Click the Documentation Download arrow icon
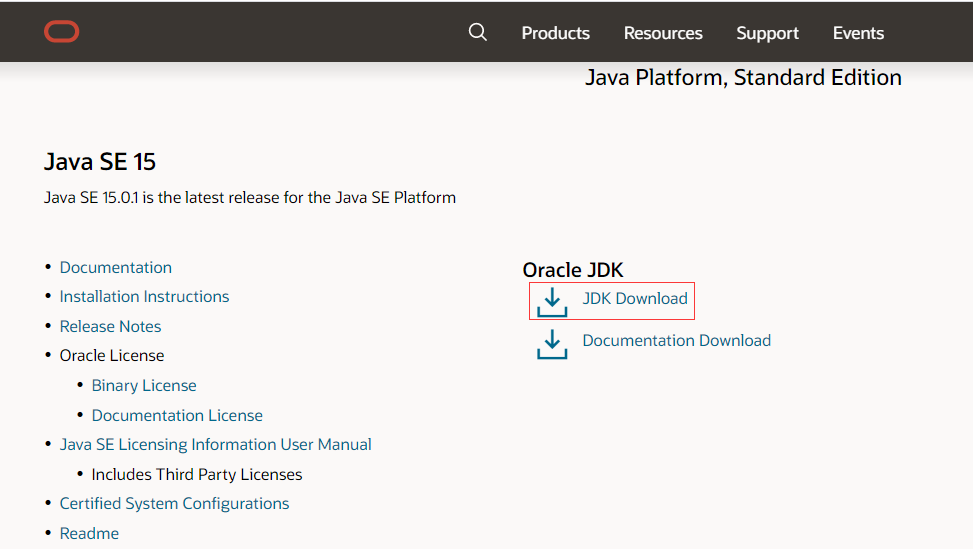Screen dimensions: 973x549 coord(552,343)
